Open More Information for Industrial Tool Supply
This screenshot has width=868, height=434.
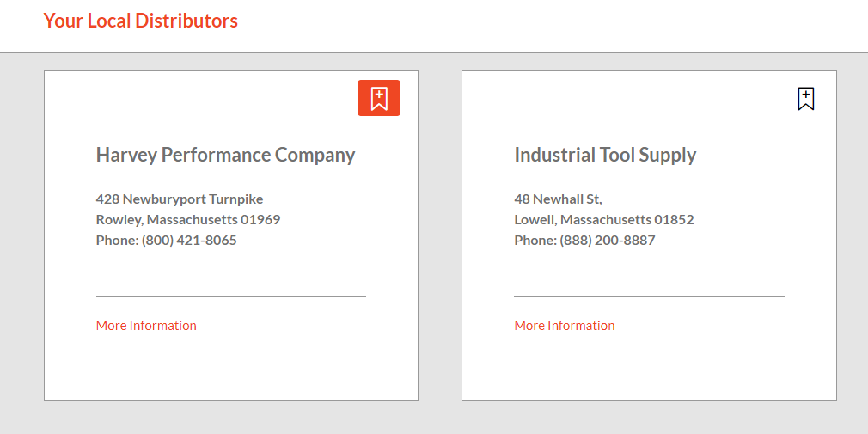click(565, 326)
